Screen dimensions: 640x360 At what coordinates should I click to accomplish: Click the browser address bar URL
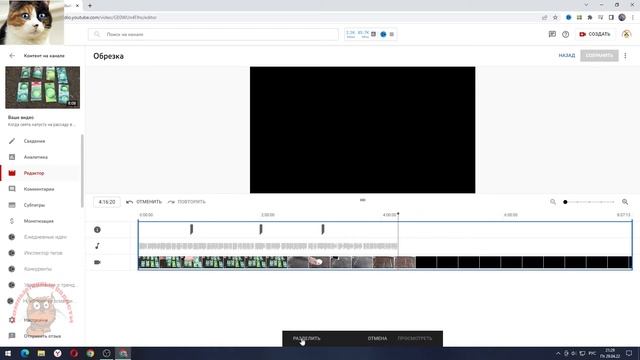click(110, 18)
